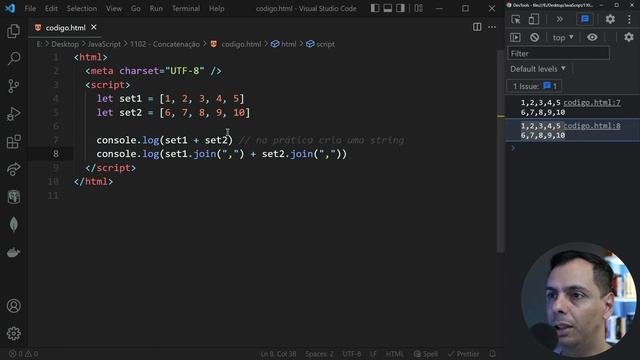Click JavaScript breadcrumb folder
The image size is (640, 360).
[x=104, y=44]
